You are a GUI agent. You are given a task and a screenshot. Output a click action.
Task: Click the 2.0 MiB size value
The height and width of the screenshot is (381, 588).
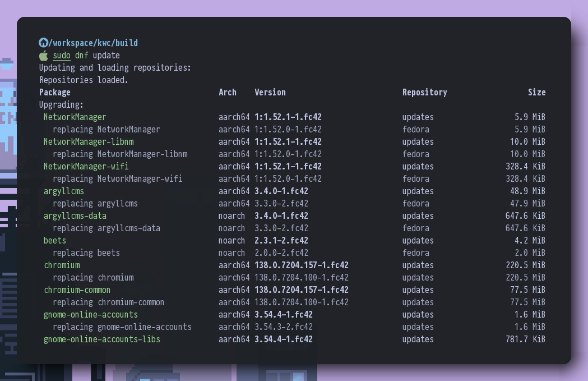pos(530,253)
